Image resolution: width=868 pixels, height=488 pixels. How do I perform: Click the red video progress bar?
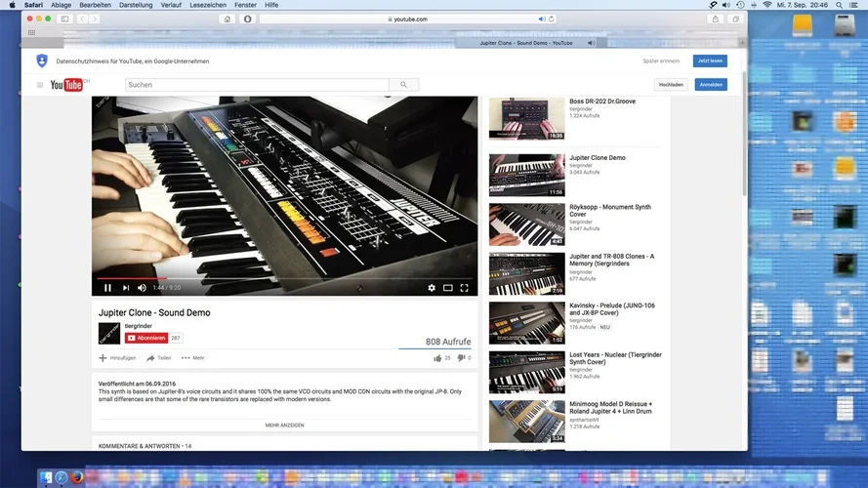pyautogui.click(x=132, y=278)
